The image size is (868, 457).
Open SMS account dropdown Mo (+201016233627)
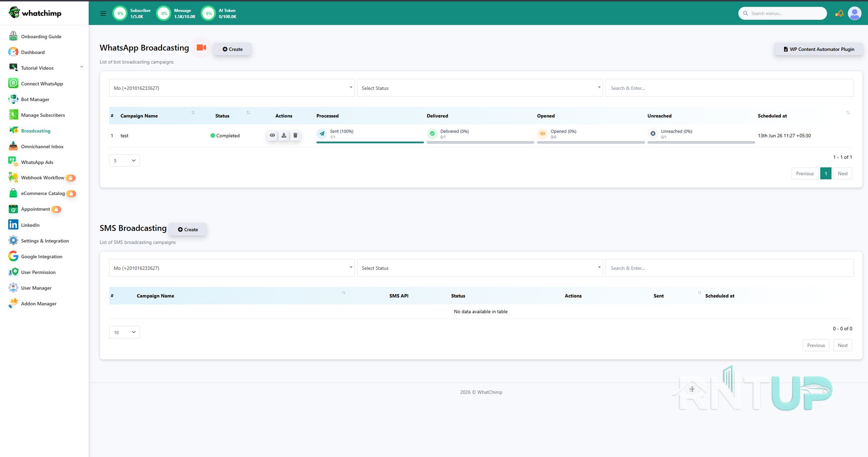(232, 268)
